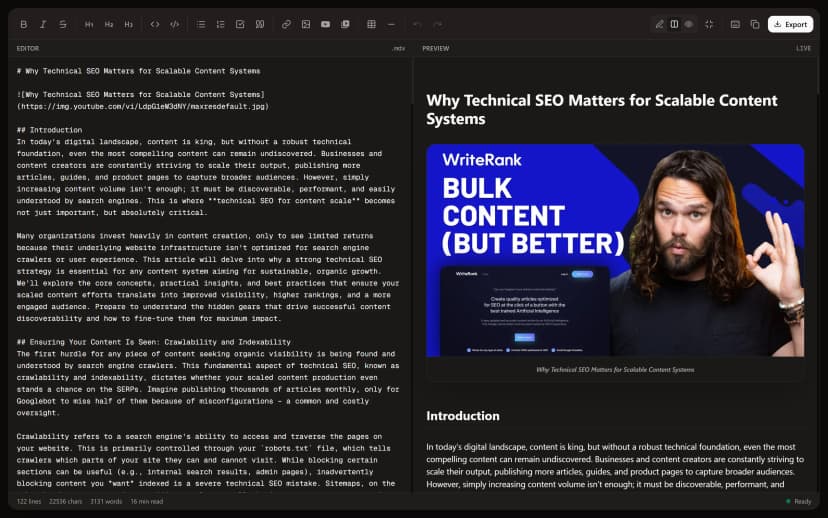Insert a bullet list
This screenshot has width=828, height=518.
pos(201,24)
